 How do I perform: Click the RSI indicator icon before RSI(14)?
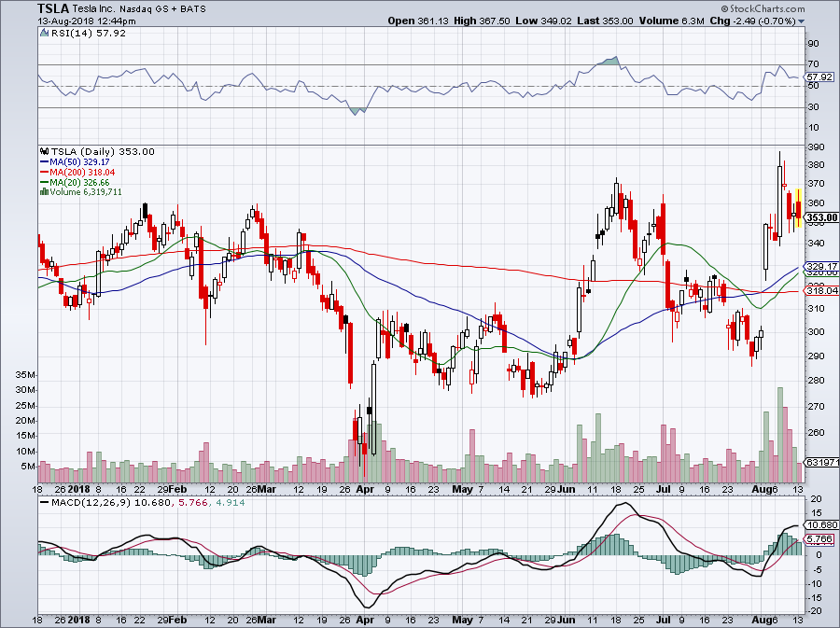coord(45,34)
